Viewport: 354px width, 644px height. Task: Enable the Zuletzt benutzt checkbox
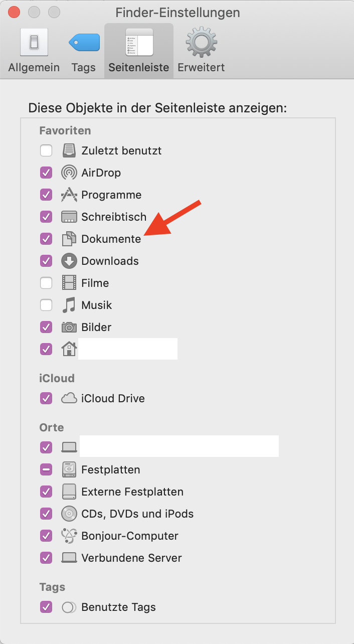tap(46, 150)
